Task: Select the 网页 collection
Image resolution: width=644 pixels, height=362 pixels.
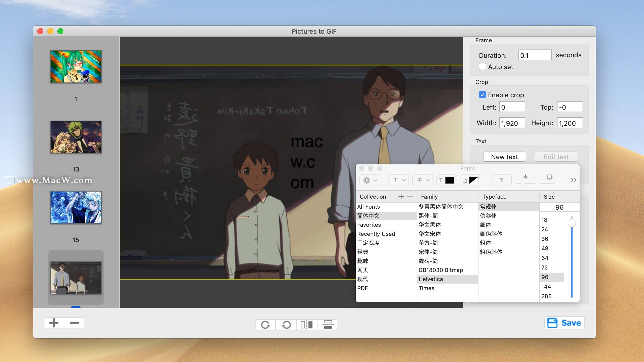Action: pyautogui.click(x=386, y=270)
